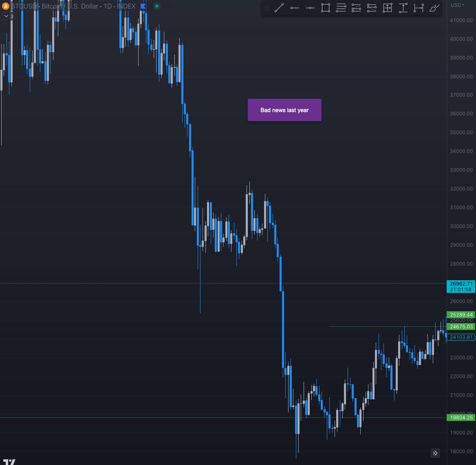Click the 35000.00 price axis label
The width and height of the screenshot is (476, 465).
tap(461, 133)
